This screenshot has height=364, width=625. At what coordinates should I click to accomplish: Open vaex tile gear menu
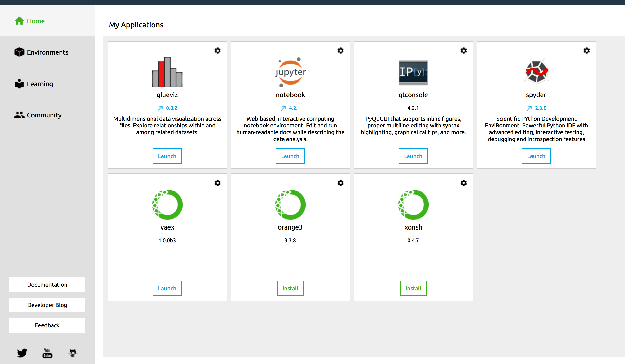click(217, 183)
